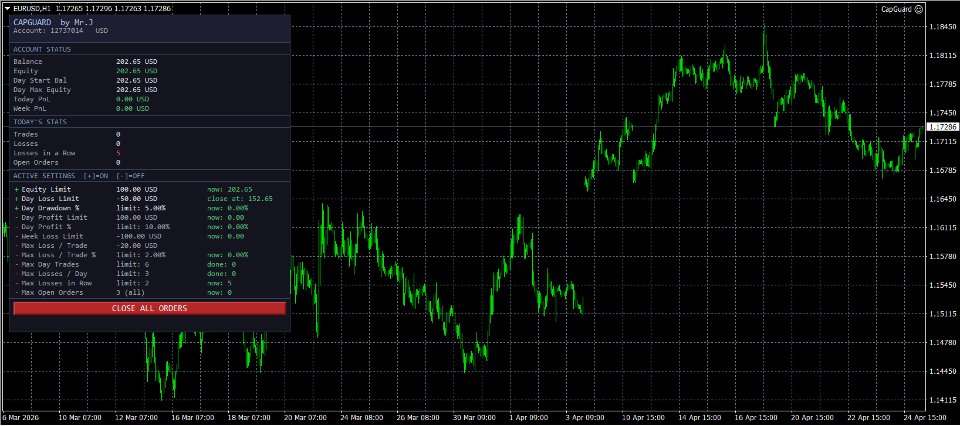Click the red CLOSE ALL ORDERS button
Screen dimensions: 960x426
point(149,308)
